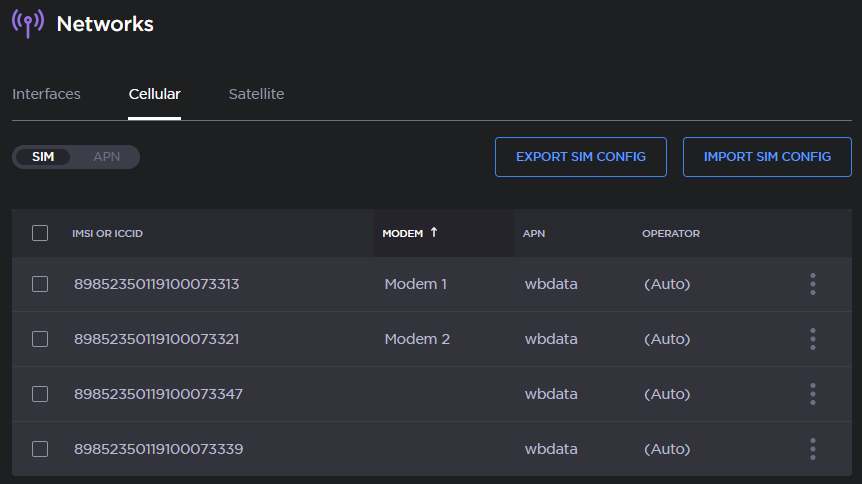Select the Cellular tab
The image size is (862, 484).
click(x=154, y=94)
